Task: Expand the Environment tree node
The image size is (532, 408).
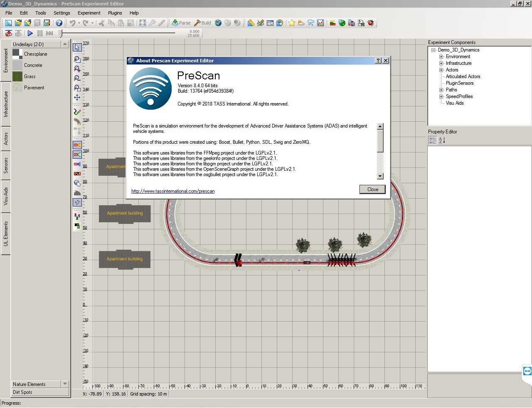Action: tap(441, 57)
